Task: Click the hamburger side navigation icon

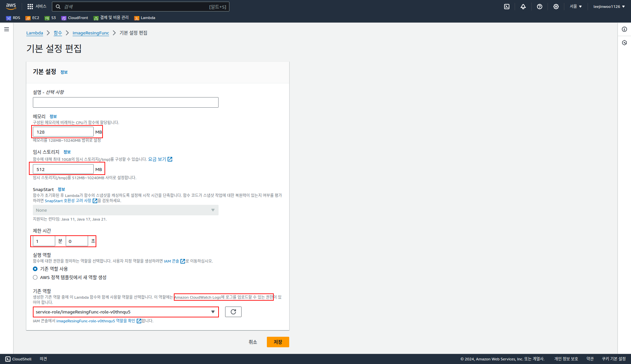Action: pos(7,29)
